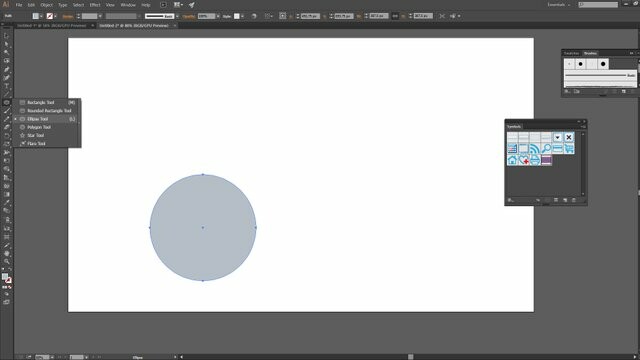Open the Arrange Documents dropdown

178,5
